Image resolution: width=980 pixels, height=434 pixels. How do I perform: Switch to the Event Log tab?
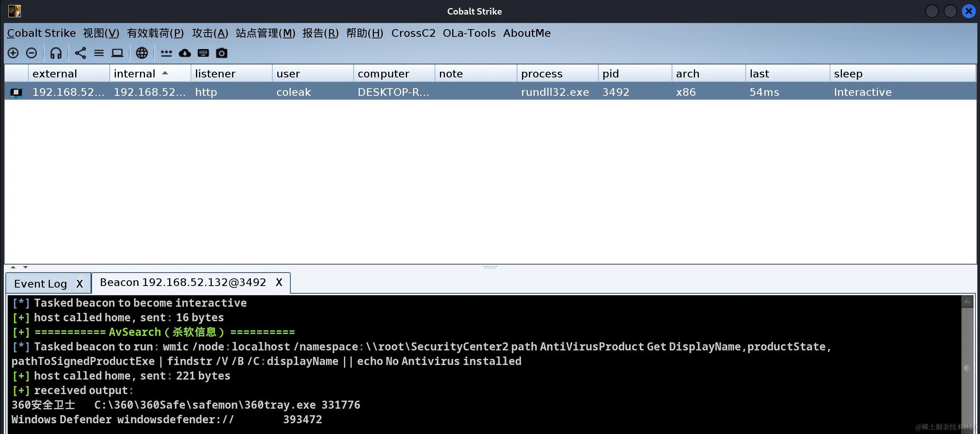[x=41, y=284]
